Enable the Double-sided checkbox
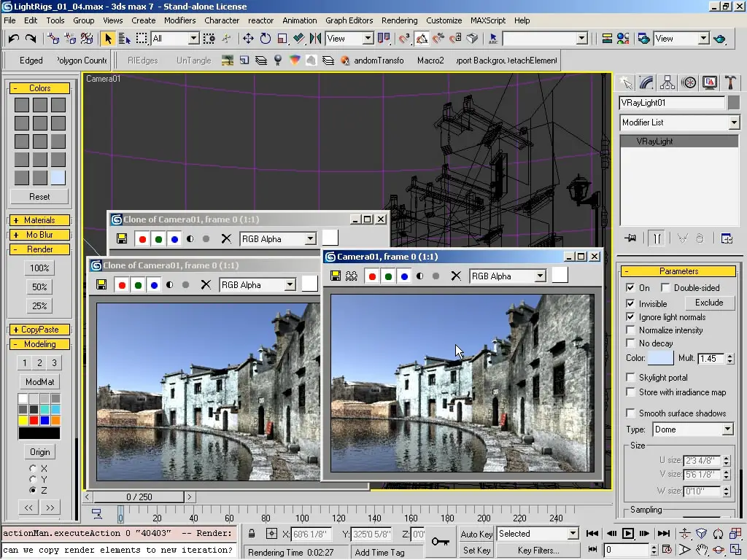747x560 pixels. click(x=665, y=288)
